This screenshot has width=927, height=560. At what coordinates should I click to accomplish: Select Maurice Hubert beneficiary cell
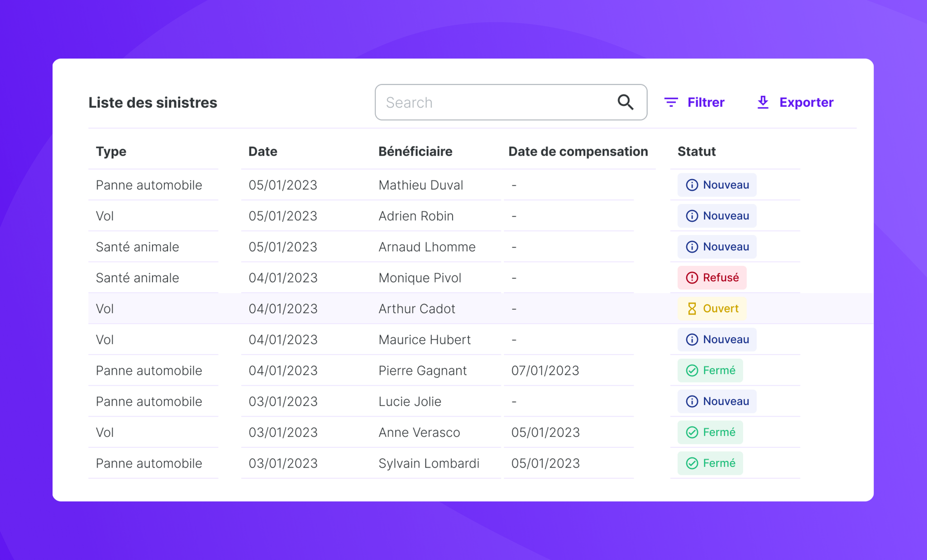point(425,340)
